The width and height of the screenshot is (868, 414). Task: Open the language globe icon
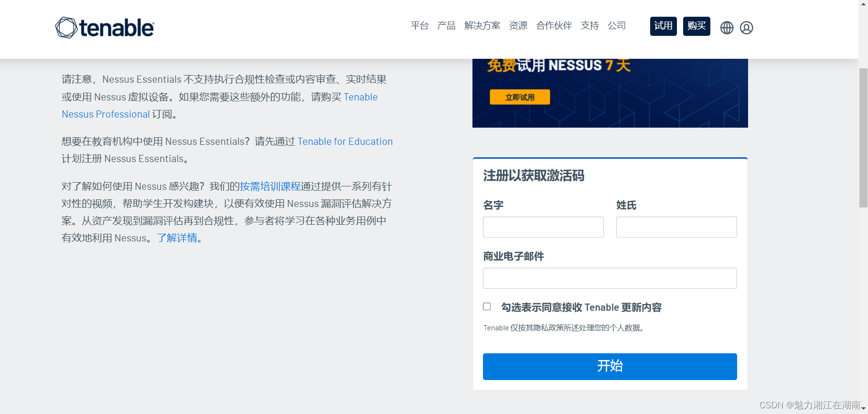coord(727,28)
